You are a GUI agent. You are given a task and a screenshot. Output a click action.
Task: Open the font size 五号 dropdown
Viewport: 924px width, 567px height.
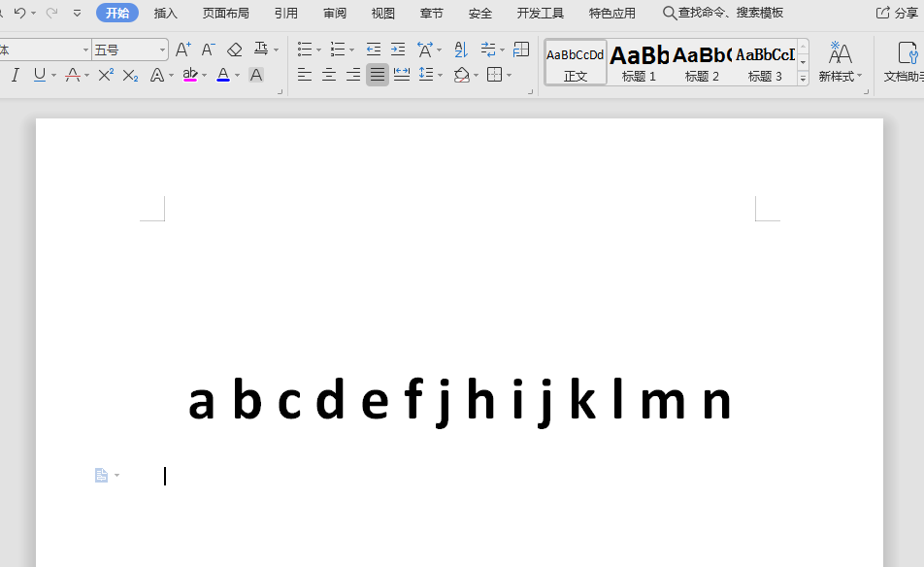tap(162, 50)
